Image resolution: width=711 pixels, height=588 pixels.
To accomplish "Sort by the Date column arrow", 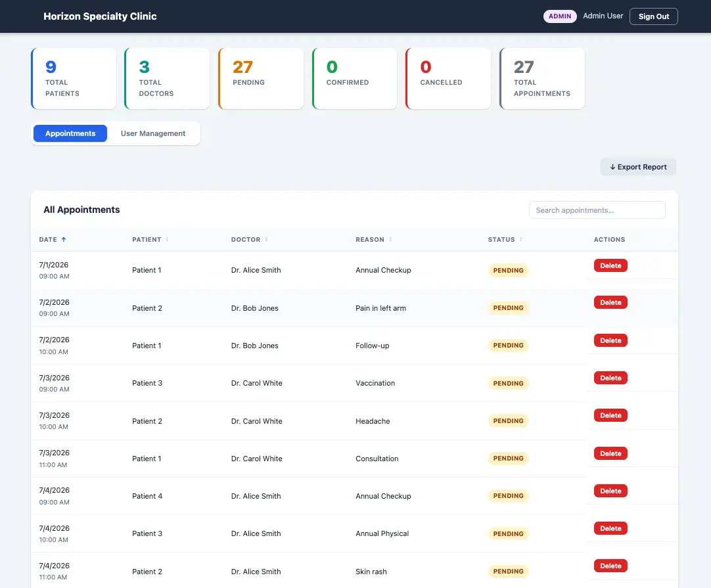I will 64,239.
